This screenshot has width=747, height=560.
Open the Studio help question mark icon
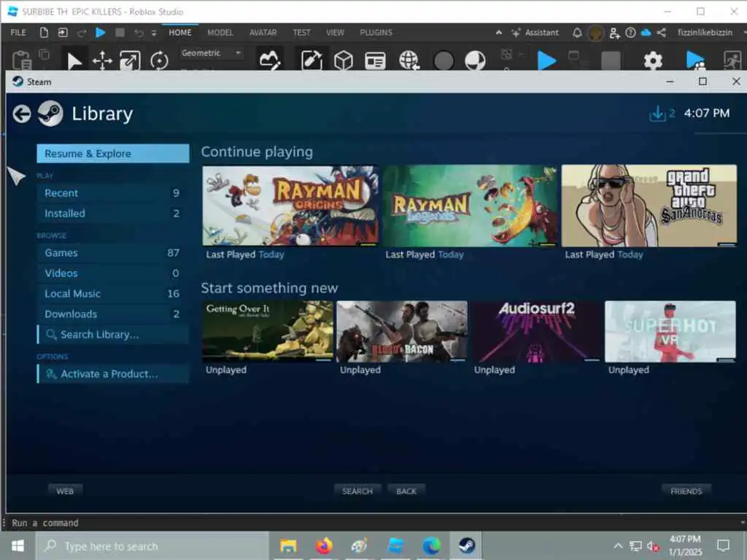click(x=630, y=32)
